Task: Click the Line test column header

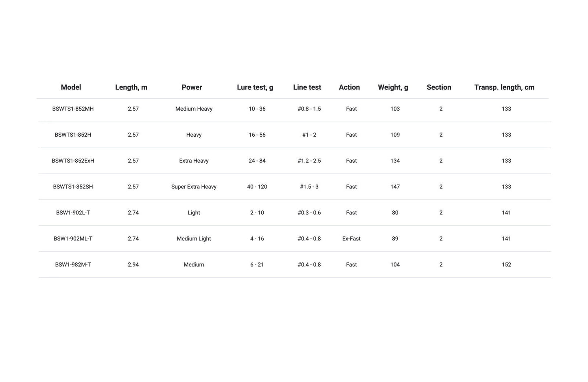Action: point(307,87)
